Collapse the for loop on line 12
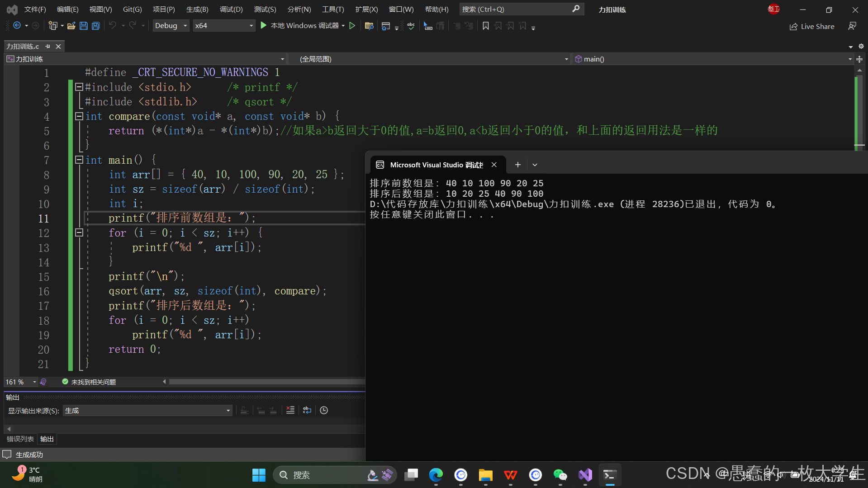Image resolution: width=868 pixels, height=488 pixels. tap(79, 232)
